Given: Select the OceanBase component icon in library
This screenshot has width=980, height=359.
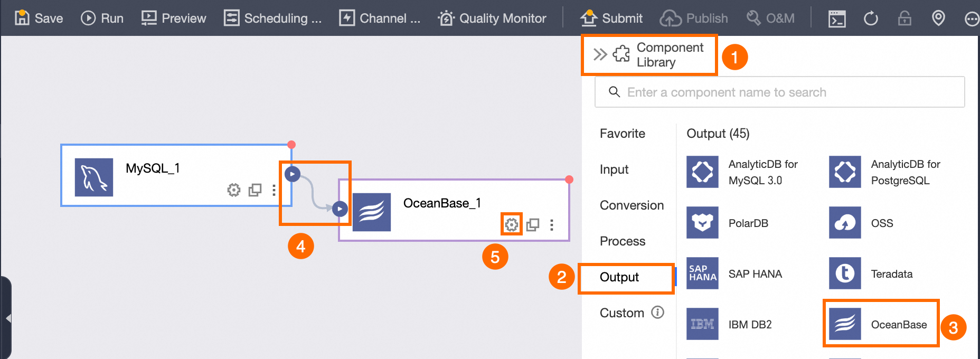Looking at the screenshot, I should point(845,324).
